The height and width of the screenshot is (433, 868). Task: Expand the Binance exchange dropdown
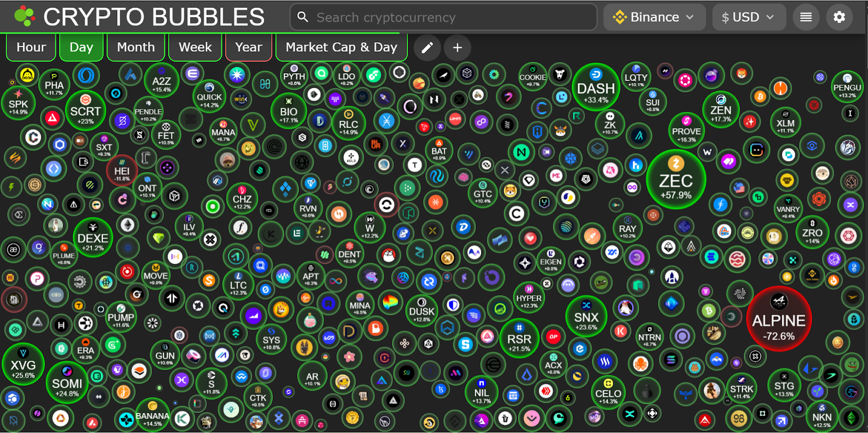click(654, 17)
